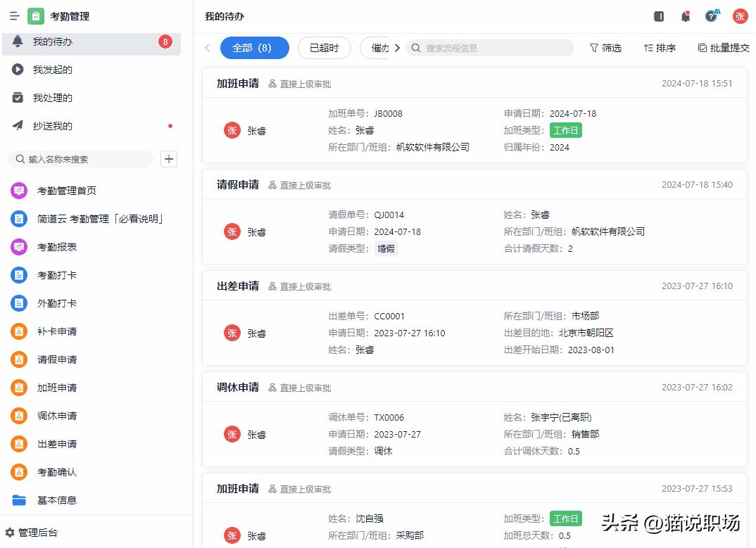Open the 筛选 filter options

(606, 48)
